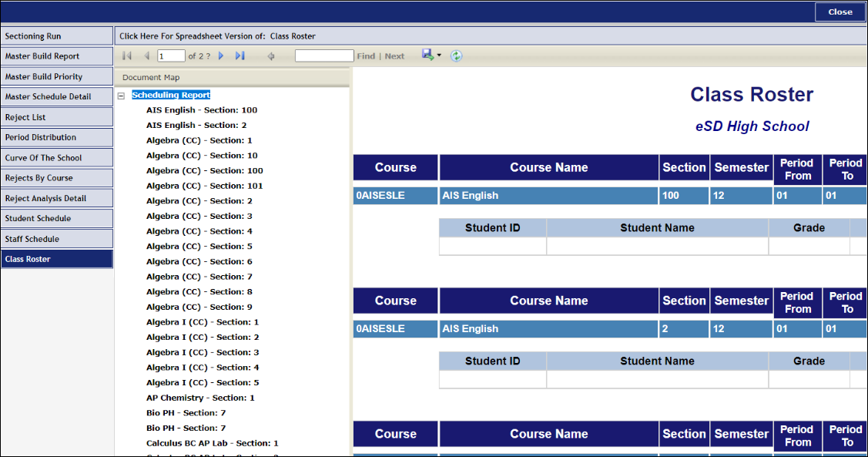Screen dimensions: 868x457
Task: Click the Find link
Action: click(x=366, y=56)
